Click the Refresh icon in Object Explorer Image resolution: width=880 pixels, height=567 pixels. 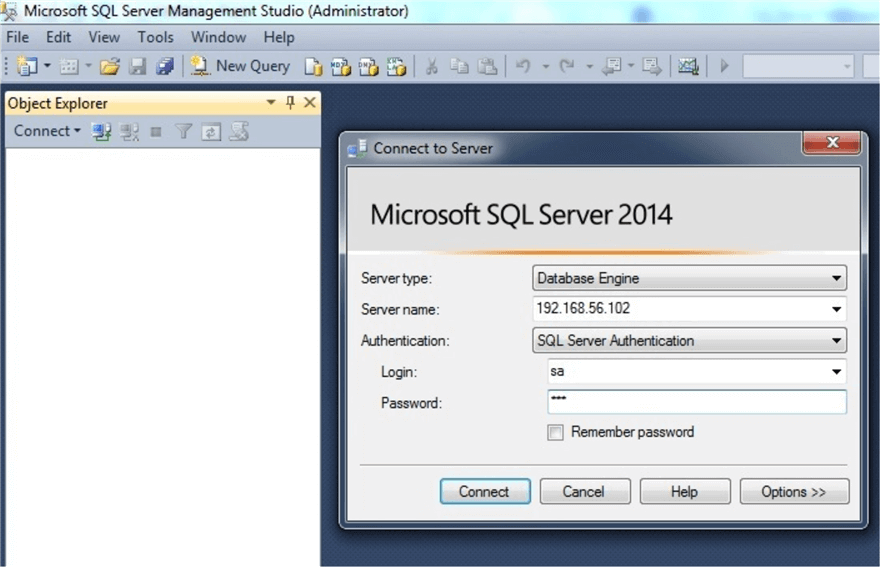click(x=211, y=132)
